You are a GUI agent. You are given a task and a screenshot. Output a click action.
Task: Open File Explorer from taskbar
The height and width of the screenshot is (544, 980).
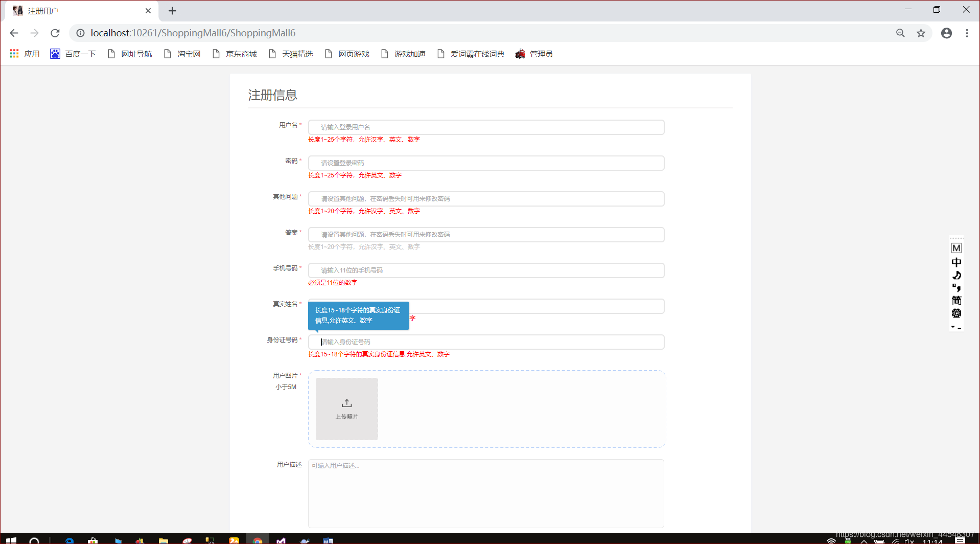[164, 540]
